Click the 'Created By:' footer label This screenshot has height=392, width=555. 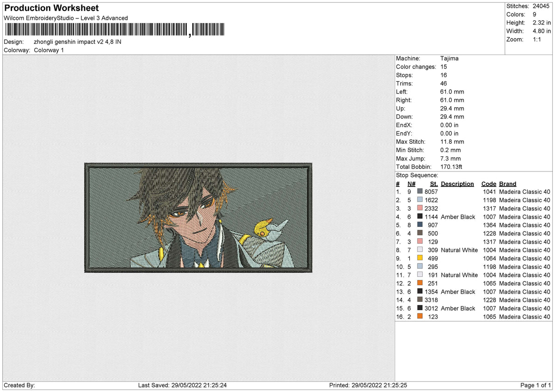[x=19, y=385]
